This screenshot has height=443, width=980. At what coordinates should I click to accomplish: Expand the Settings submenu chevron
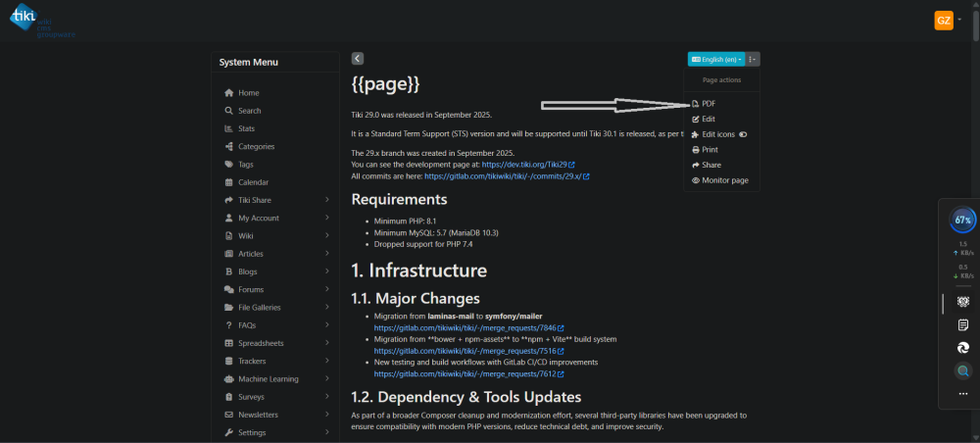327,433
